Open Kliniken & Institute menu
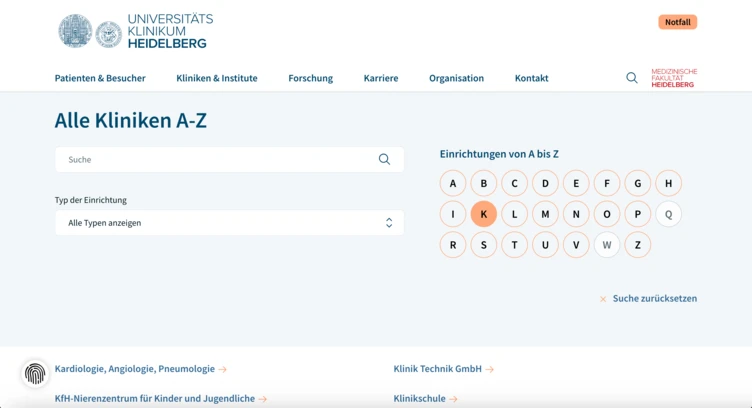This screenshot has width=752, height=408. (x=217, y=78)
